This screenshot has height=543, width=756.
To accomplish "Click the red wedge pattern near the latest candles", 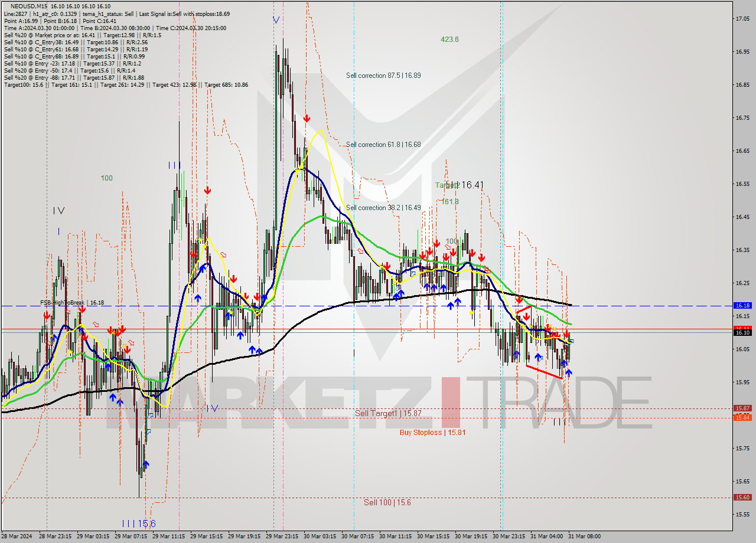I will (x=540, y=342).
